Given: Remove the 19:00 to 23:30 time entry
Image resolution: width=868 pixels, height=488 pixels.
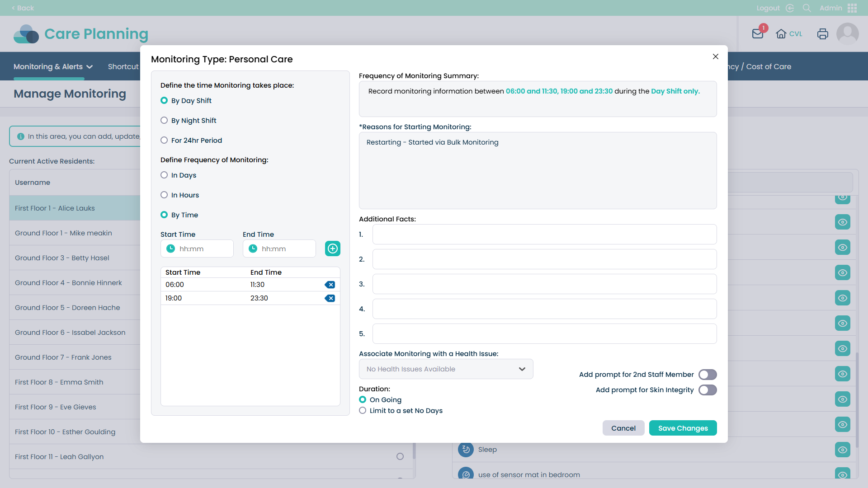Looking at the screenshot, I should pos(330,298).
